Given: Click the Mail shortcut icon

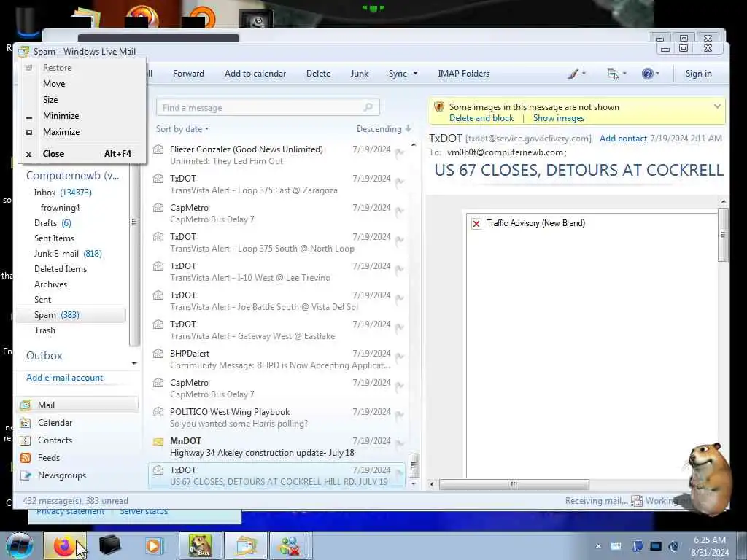Looking at the screenshot, I should pyautogui.click(x=26, y=405).
